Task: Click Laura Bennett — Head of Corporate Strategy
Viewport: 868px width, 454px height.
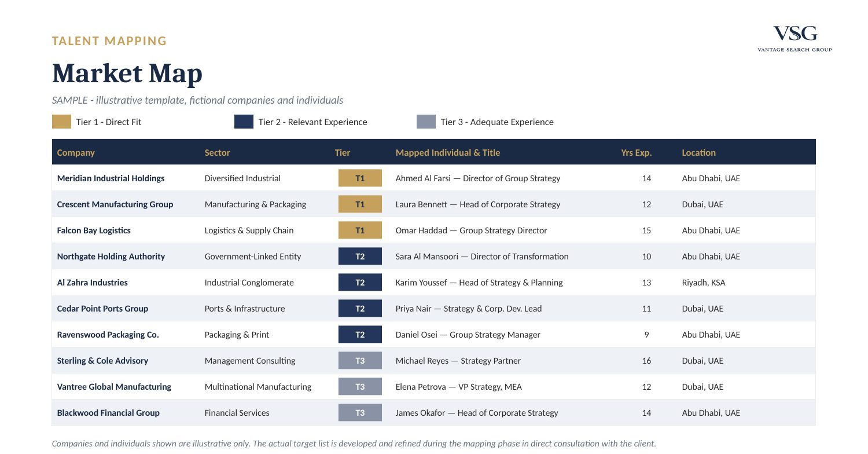Action: pos(478,204)
